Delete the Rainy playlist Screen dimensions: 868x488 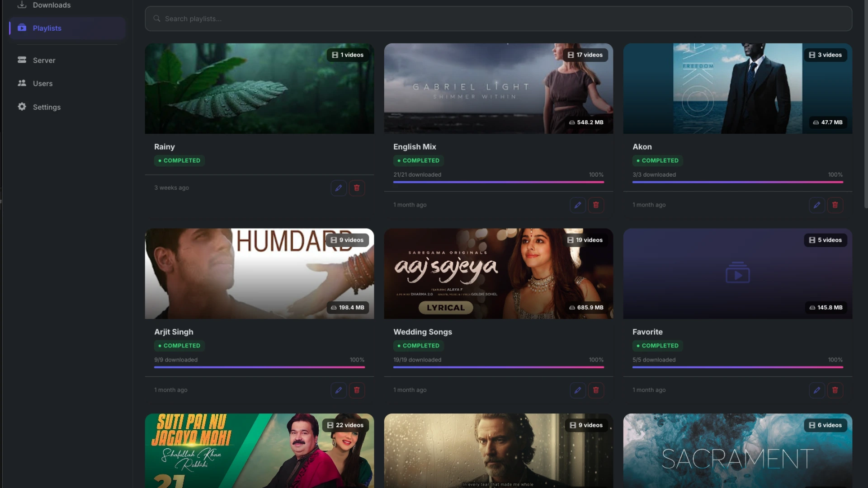(357, 188)
